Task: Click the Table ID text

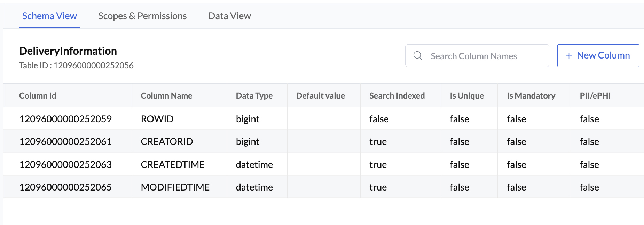Action: 76,65
